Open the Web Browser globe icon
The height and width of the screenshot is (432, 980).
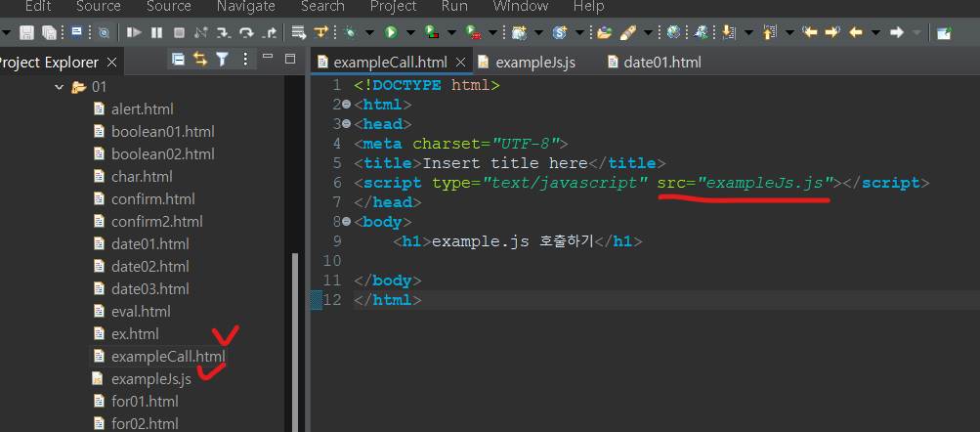(673, 32)
